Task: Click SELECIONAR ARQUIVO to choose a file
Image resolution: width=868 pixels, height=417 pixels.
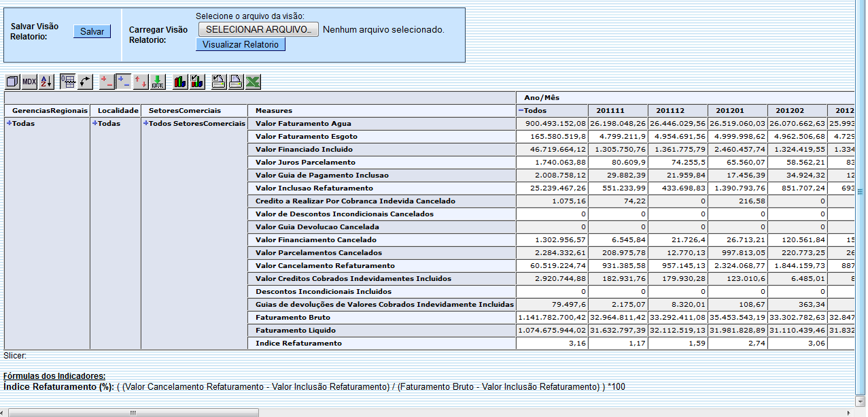Action: click(x=258, y=29)
